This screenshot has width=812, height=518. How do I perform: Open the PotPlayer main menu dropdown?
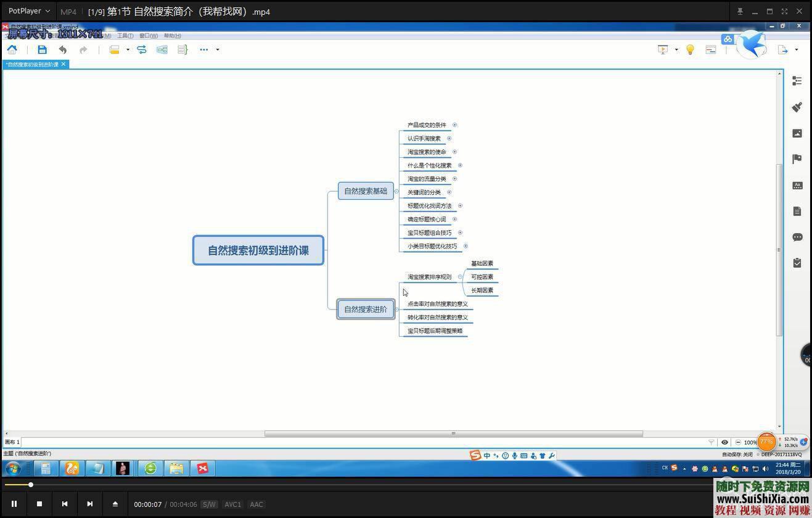click(29, 11)
